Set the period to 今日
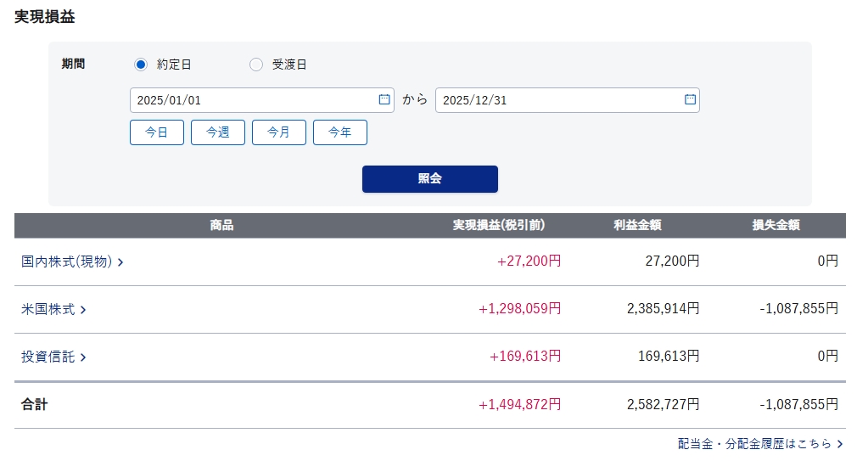 157,132
